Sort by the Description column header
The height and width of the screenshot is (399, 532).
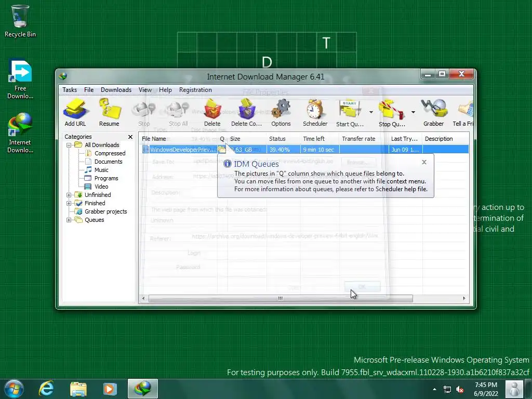[445, 139]
